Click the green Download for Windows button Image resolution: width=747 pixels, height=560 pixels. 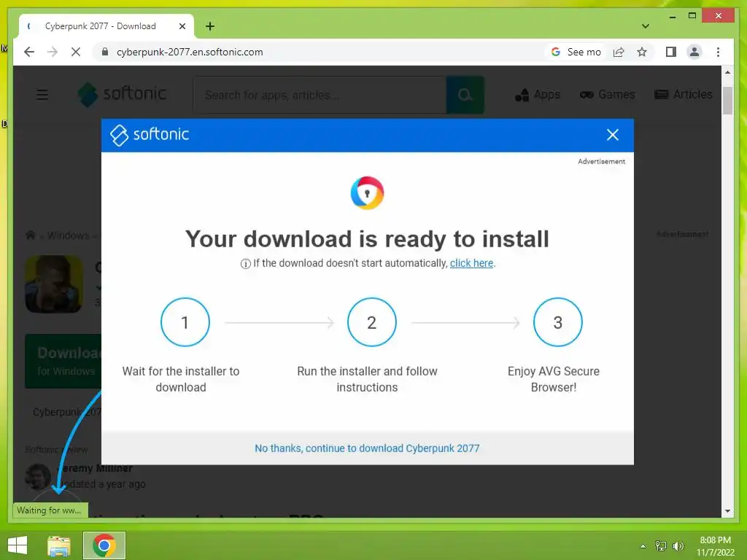pyautogui.click(x=63, y=361)
